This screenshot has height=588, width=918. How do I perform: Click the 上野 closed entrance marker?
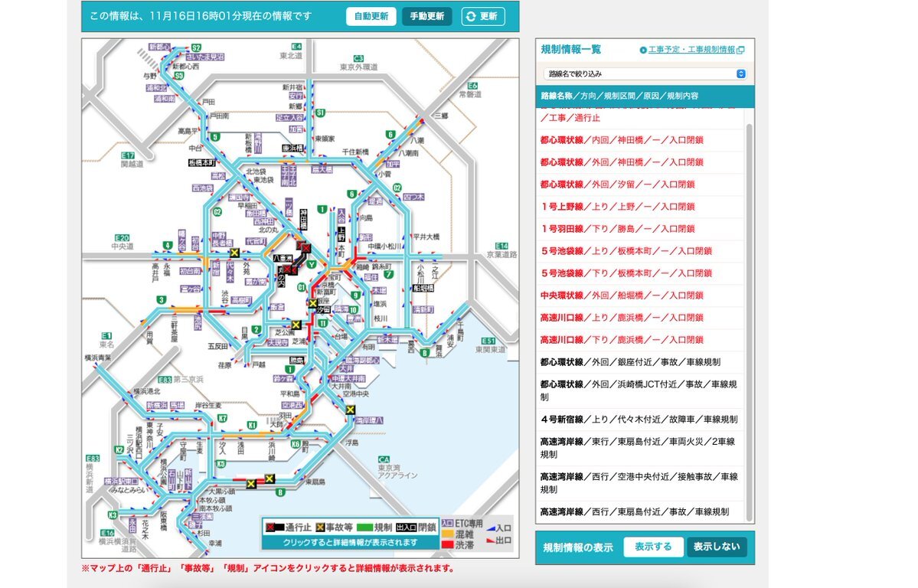(341, 234)
